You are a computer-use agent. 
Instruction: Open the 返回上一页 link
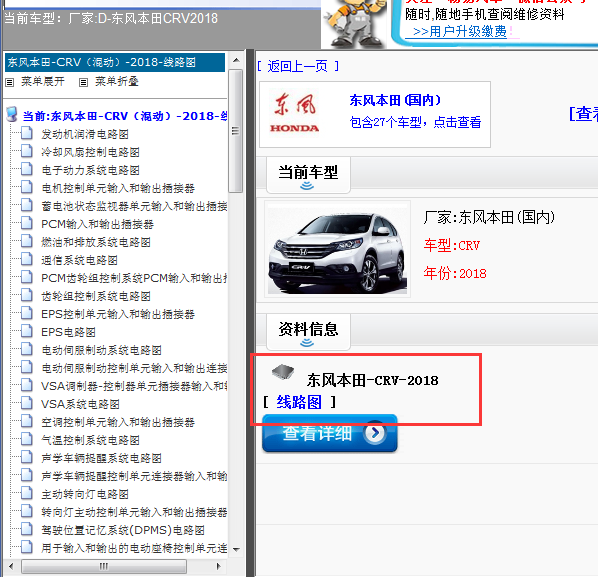[298, 66]
